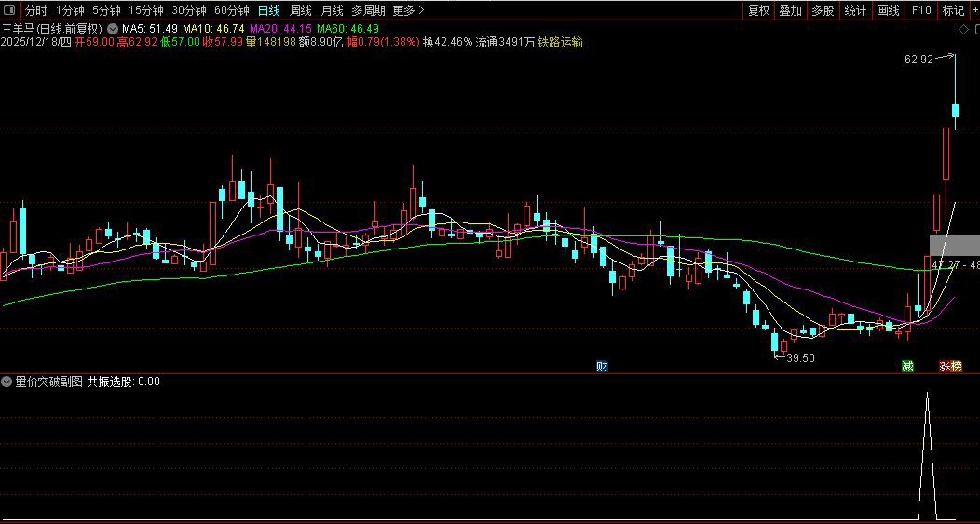This screenshot has height=524, width=980.
Task: Open the dropdown arrow beside 量价突破副图
Action: pos(7,381)
